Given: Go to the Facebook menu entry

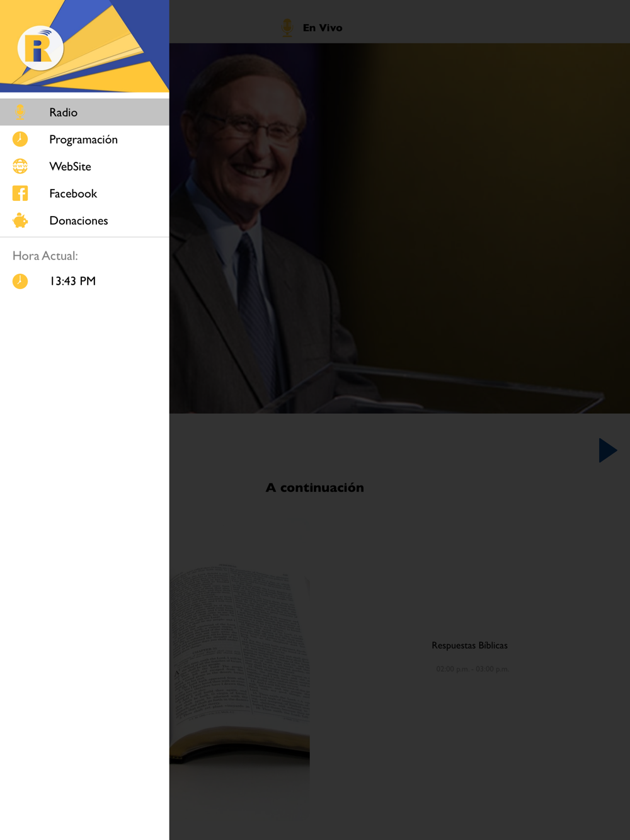Looking at the screenshot, I should 84,193.
